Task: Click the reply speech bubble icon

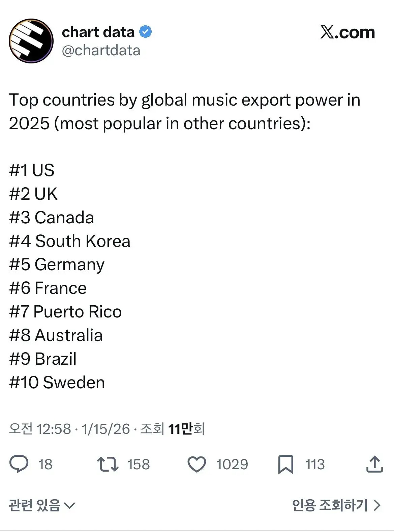Action: (19, 464)
